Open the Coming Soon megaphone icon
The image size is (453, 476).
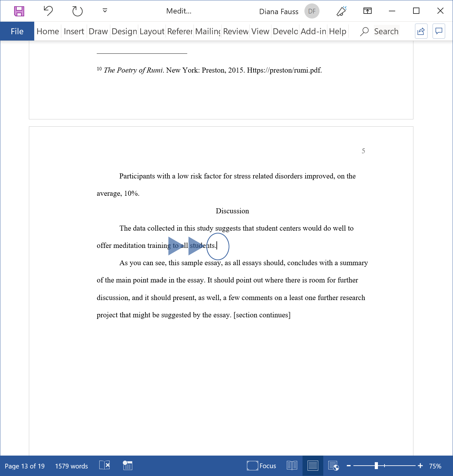click(x=341, y=11)
